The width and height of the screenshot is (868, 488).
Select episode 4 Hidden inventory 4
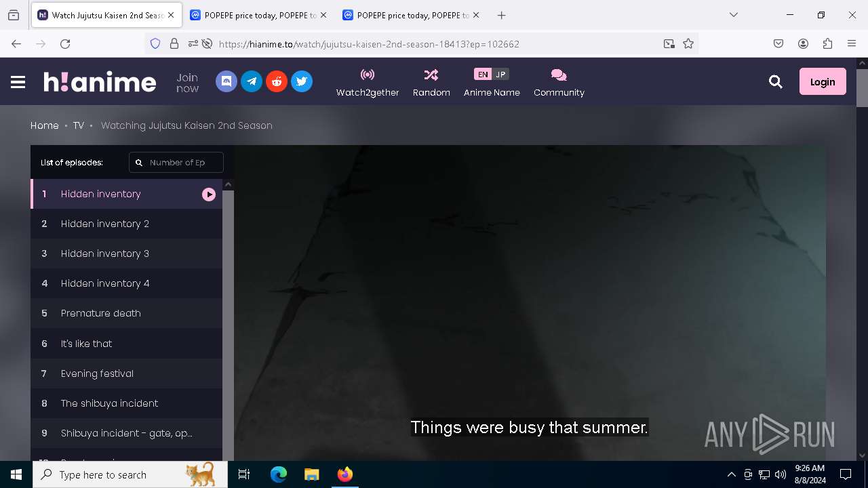[x=127, y=283]
